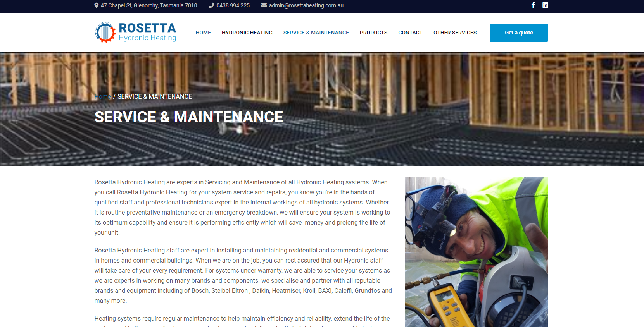Click the envelope email icon
Viewport: 644px width, 328px height.
point(264,5)
